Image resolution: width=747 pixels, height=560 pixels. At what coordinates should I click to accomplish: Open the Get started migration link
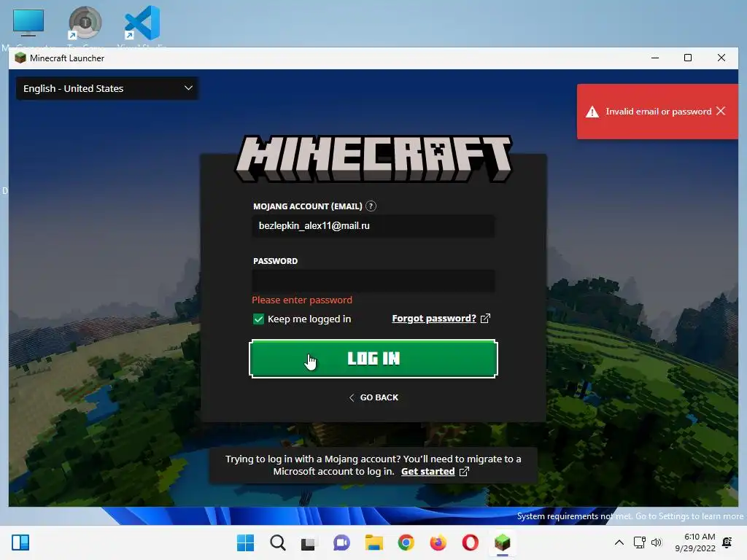pyautogui.click(x=427, y=472)
